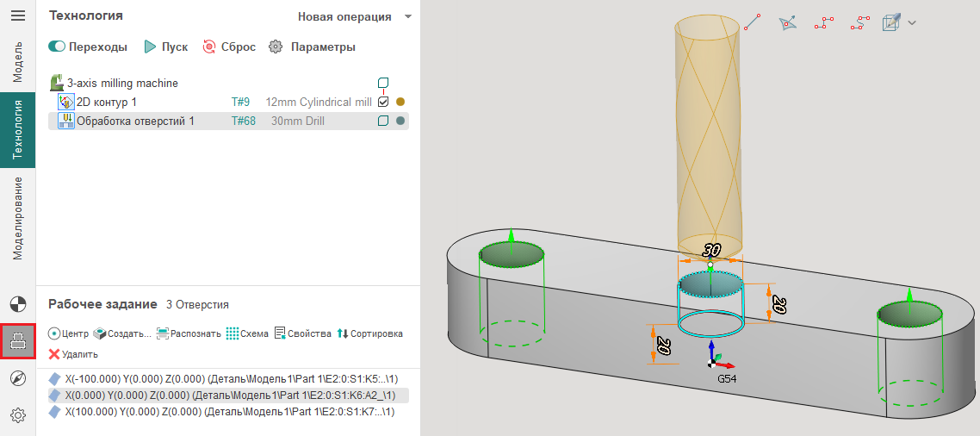Image resolution: width=980 pixels, height=436 pixels.
Task: Click the half-filled circle sidebar icon
Action: point(17,303)
